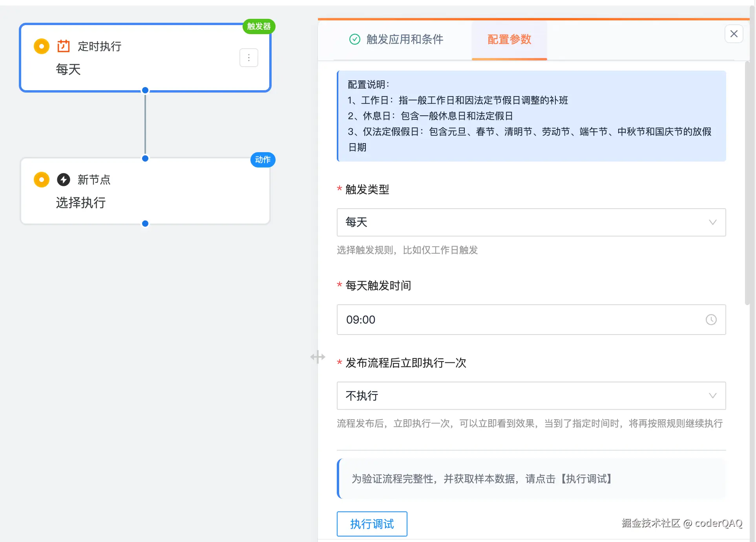Open the three-dot menu on trigger node
The image size is (756, 542).
point(248,58)
